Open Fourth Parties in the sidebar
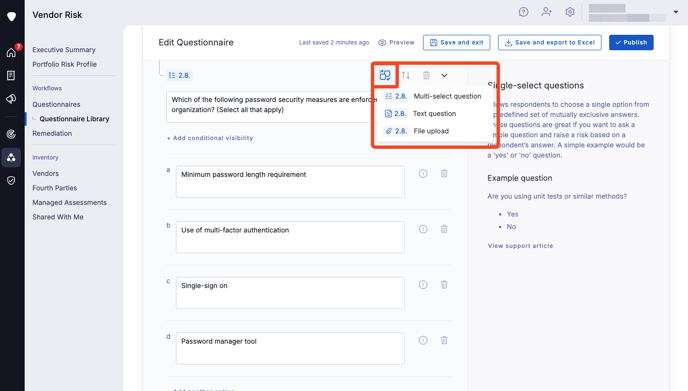This screenshot has height=391, width=688. pos(54,188)
